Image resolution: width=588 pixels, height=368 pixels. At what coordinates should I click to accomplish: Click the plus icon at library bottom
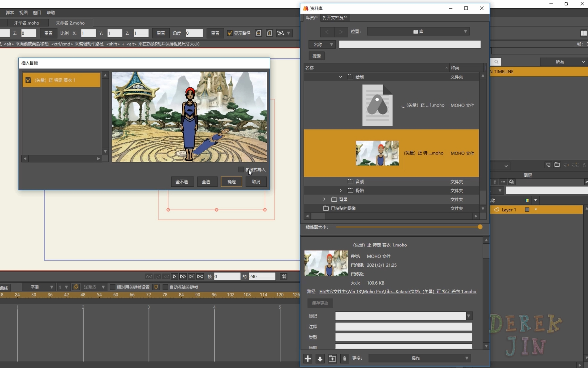pos(308,358)
